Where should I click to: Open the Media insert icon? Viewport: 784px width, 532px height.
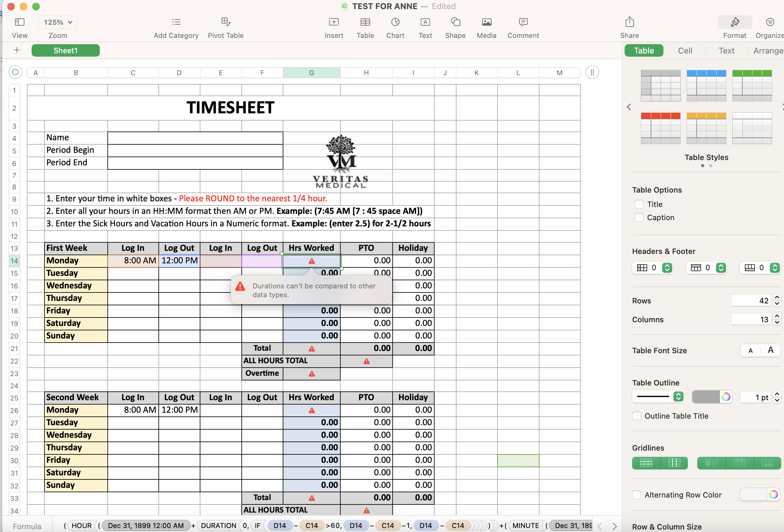(486, 22)
